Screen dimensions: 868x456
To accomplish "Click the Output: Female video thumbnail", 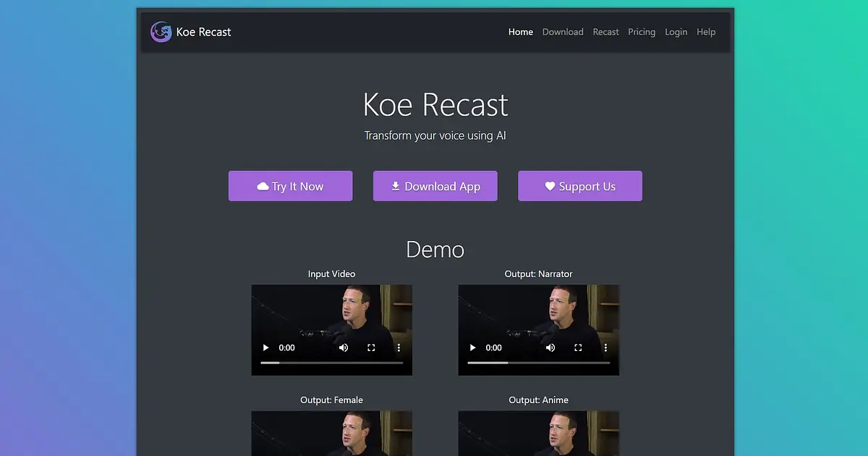I will point(332,434).
